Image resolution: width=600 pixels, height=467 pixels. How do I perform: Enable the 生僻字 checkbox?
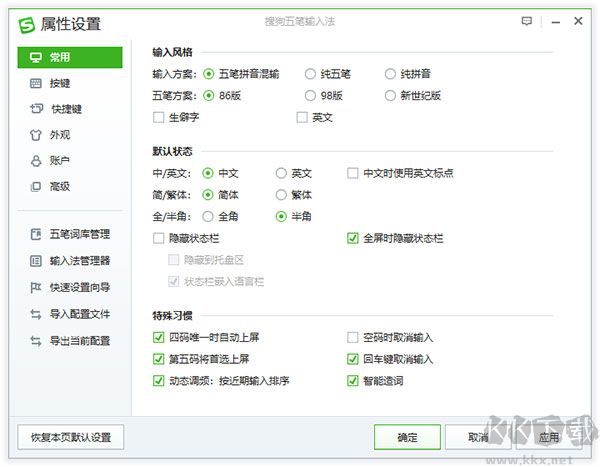pos(158,117)
